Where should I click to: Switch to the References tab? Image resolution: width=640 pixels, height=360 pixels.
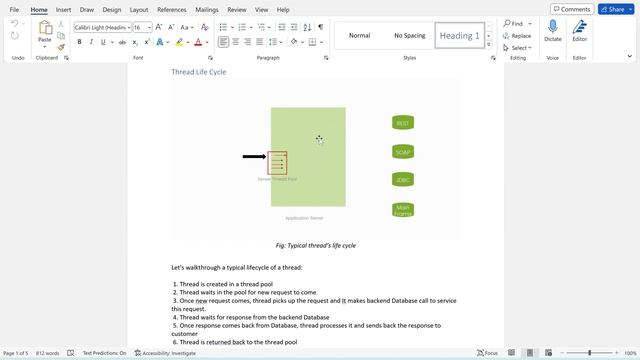(171, 9)
